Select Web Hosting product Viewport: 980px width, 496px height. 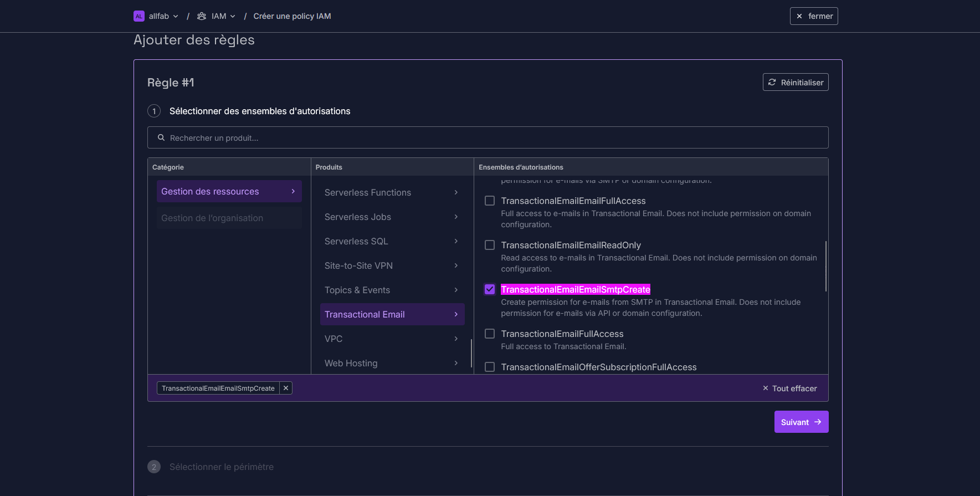click(392, 363)
